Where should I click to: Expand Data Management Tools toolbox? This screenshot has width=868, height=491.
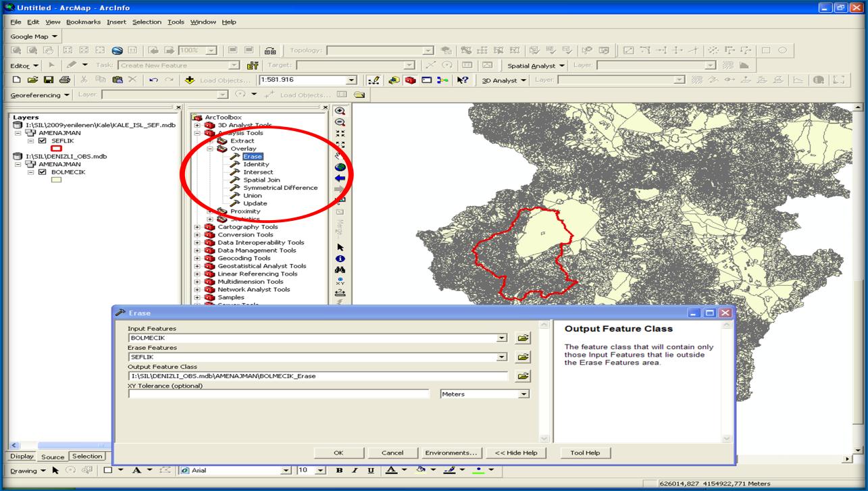coord(198,251)
